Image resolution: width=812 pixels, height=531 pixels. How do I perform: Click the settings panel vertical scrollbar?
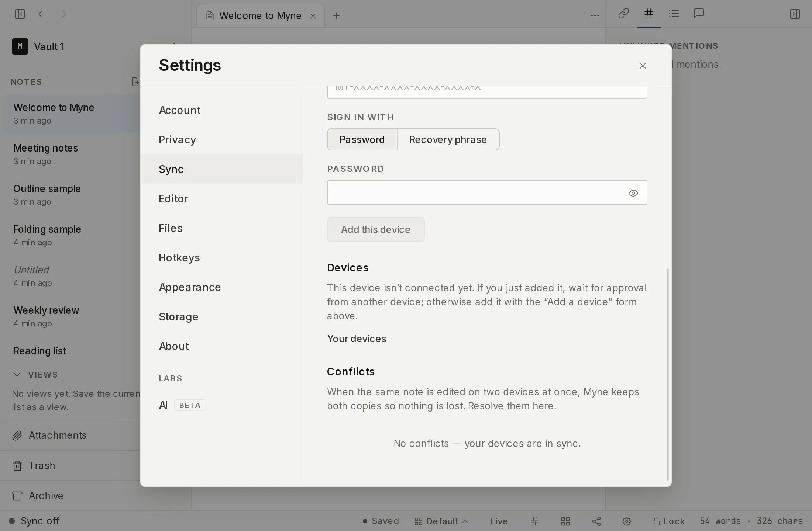coord(668,374)
